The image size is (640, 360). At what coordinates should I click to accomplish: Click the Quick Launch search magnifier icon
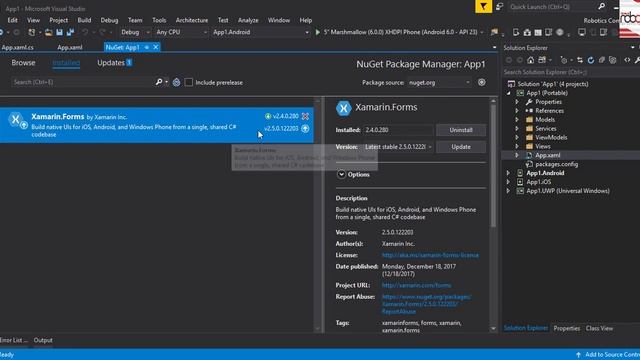point(601,7)
